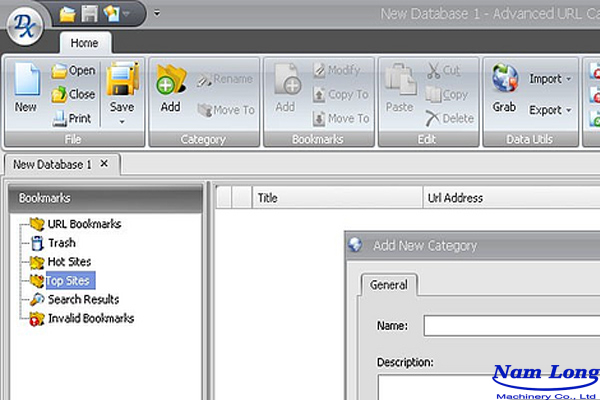600x400 pixels.
Task: Select the General tab in dialog
Action: point(389,285)
